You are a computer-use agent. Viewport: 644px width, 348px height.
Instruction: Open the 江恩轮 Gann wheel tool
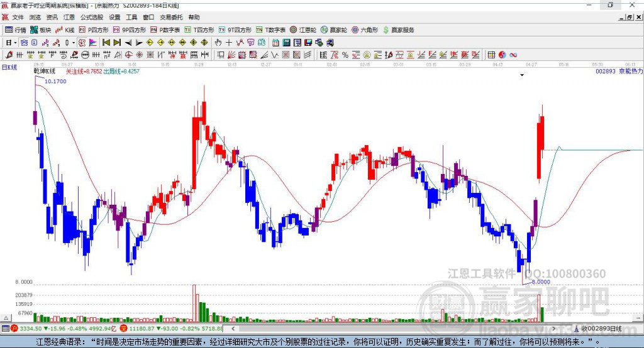(303, 30)
